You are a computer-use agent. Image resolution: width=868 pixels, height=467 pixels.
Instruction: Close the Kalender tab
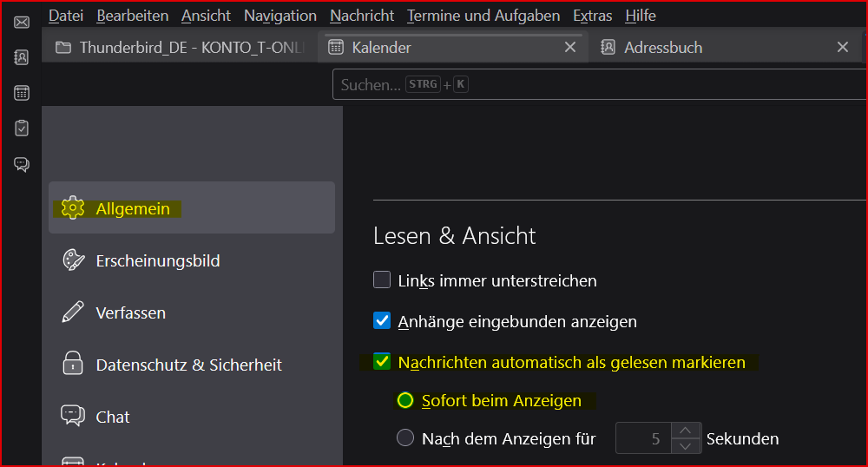[570, 48]
